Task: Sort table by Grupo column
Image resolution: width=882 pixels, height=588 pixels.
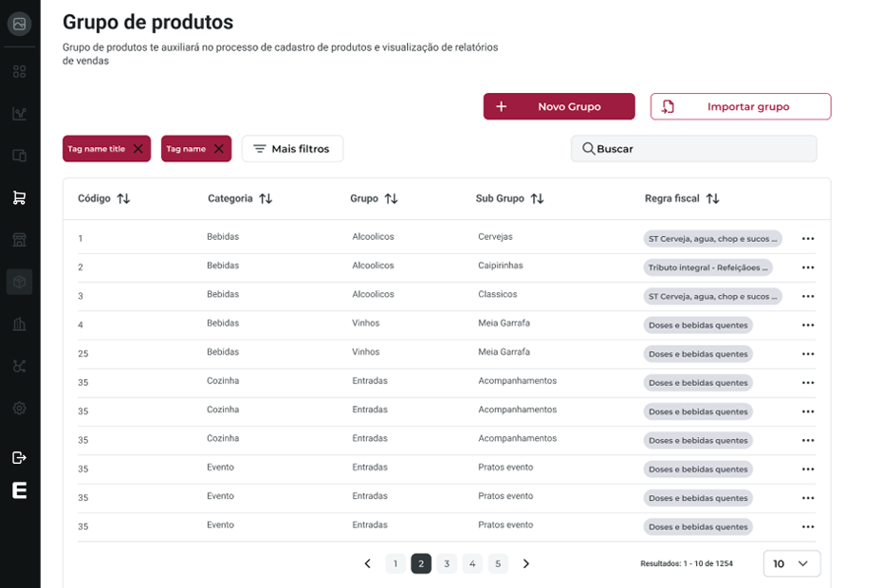Action: (392, 198)
